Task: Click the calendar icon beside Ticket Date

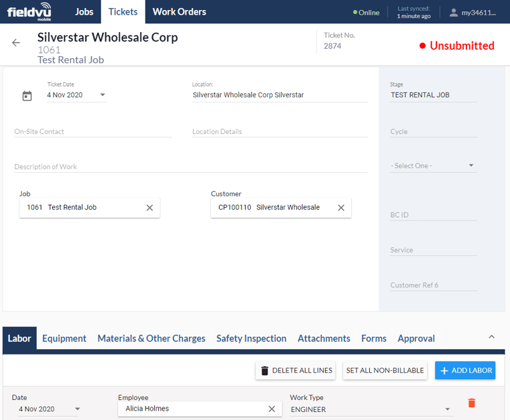Action: (x=27, y=96)
